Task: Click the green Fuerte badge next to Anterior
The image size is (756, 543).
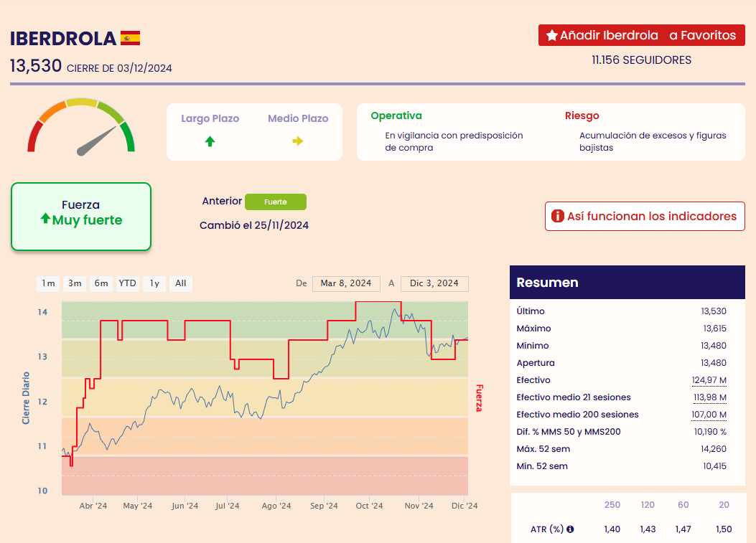Action: click(275, 202)
